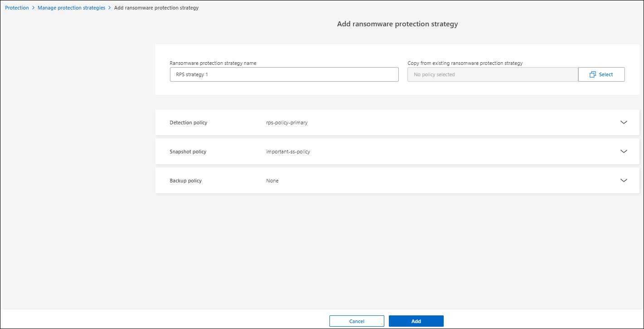Click the Backup policy label
This screenshot has height=329, width=644.
186,181
